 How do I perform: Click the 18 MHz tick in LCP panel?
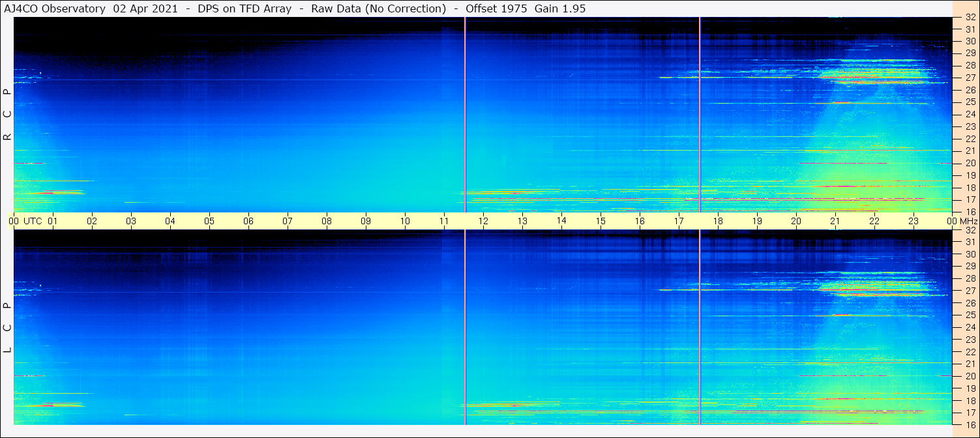click(970, 401)
